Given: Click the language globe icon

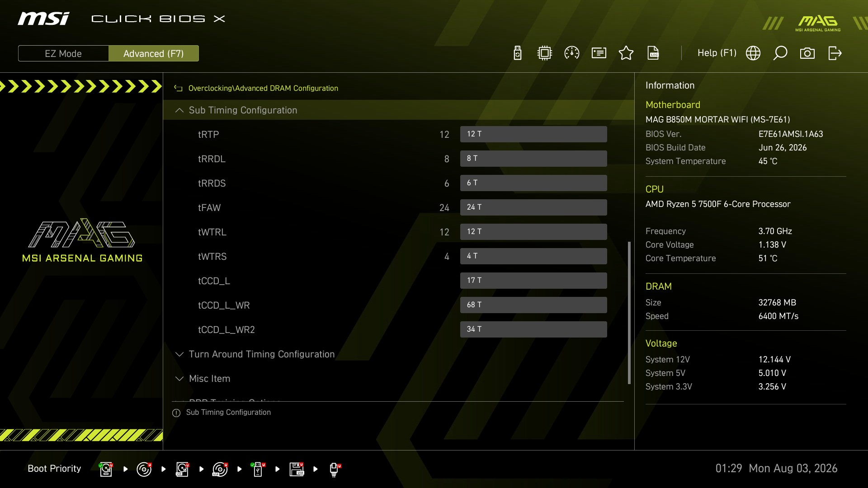Looking at the screenshot, I should (753, 53).
